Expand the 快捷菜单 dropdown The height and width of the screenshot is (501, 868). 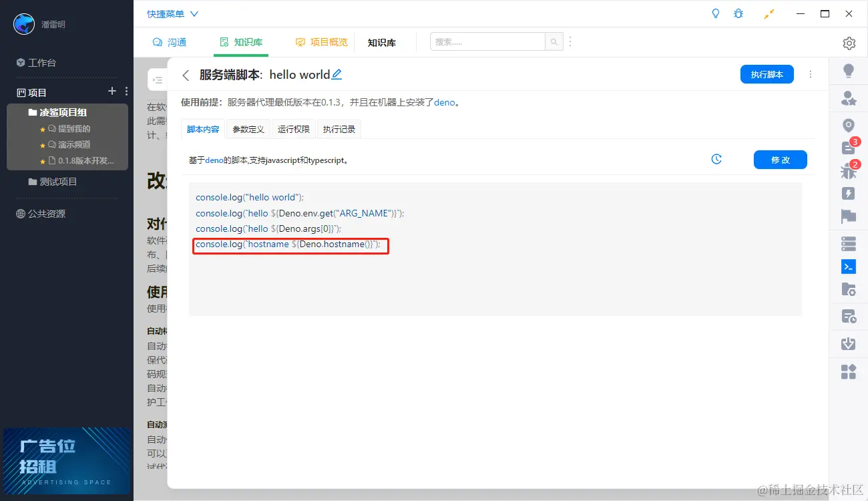173,14
